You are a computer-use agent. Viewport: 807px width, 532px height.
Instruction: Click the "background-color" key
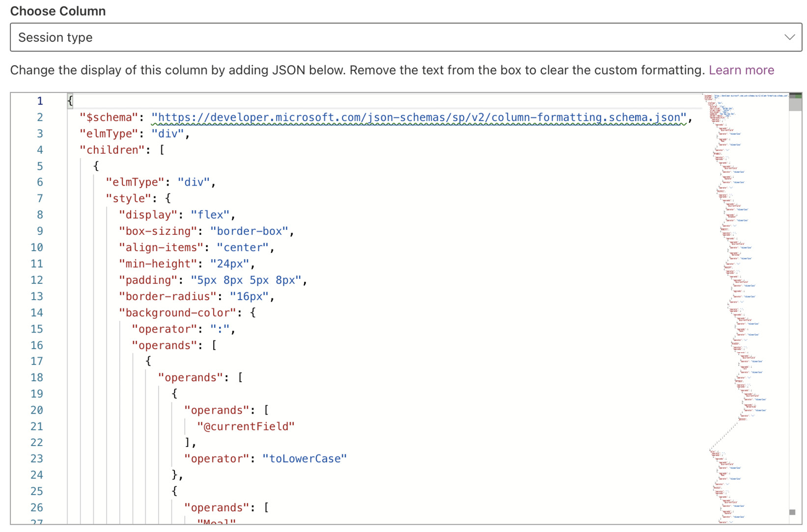click(x=178, y=312)
